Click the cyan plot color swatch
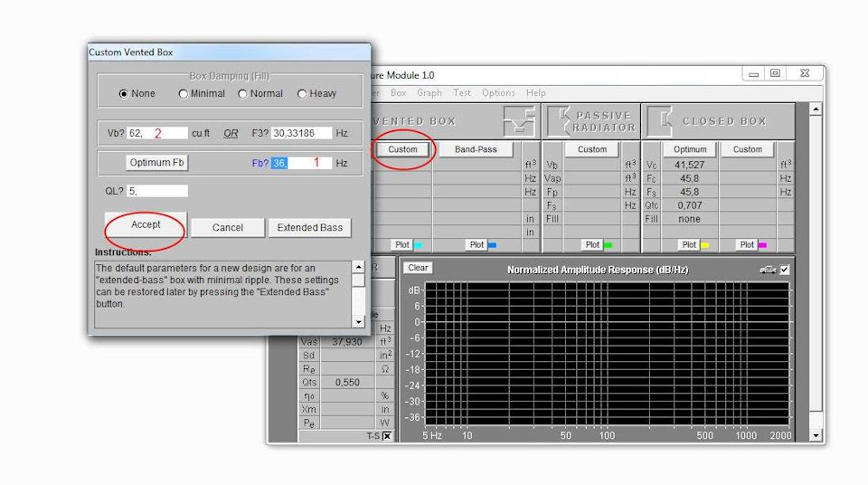 click(x=418, y=245)
